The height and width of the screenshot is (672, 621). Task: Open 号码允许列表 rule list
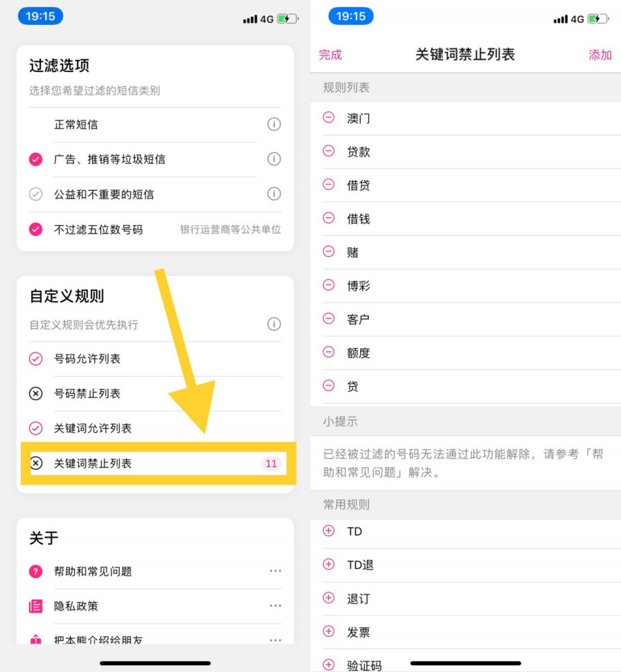[x=155, y=359]
